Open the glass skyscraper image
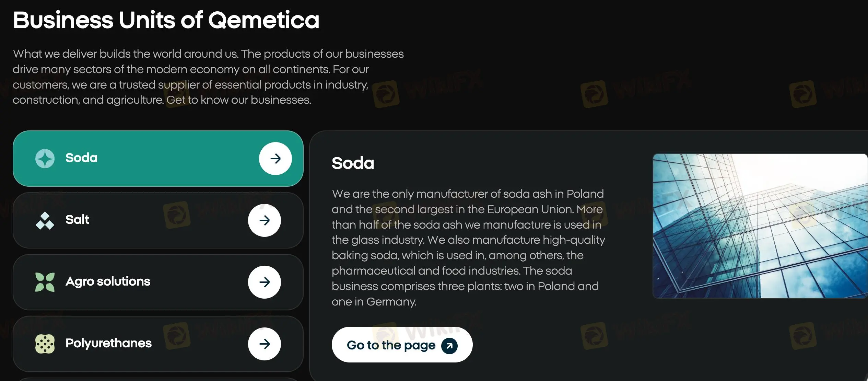Screen dimensions: 868x381 [760, 226]
